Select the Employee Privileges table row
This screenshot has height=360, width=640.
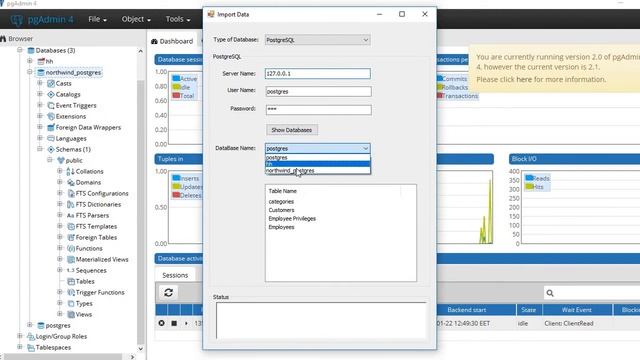click(x=292, y=219)
